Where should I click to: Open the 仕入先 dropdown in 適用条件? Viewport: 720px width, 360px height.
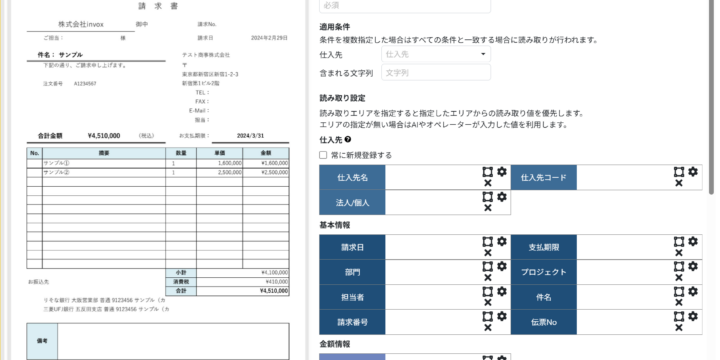(436, 54)
